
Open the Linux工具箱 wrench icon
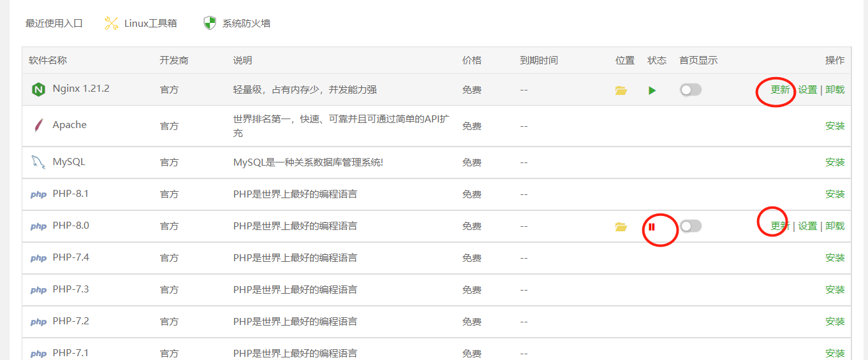pyautogui.click(x=112, y=24)
